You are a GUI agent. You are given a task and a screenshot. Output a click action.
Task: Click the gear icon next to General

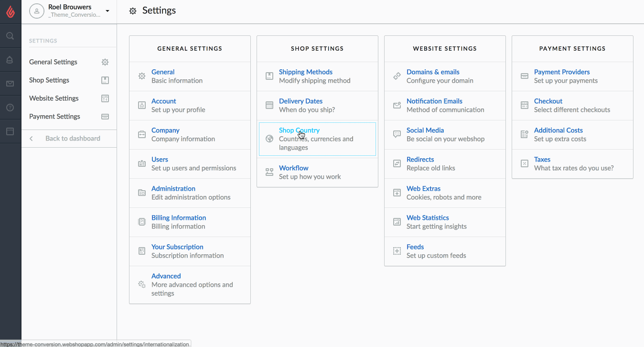click(142, 76)
